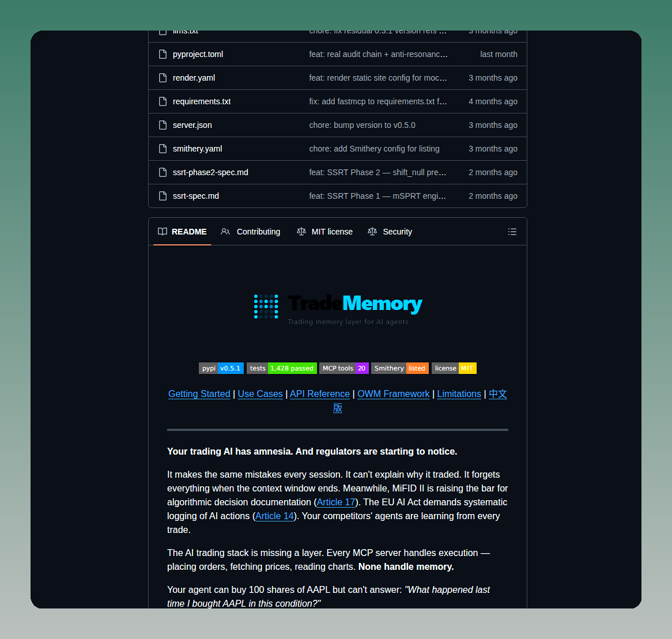
Task: Open the smithery.yaml file
Action: tap(197, 149)
